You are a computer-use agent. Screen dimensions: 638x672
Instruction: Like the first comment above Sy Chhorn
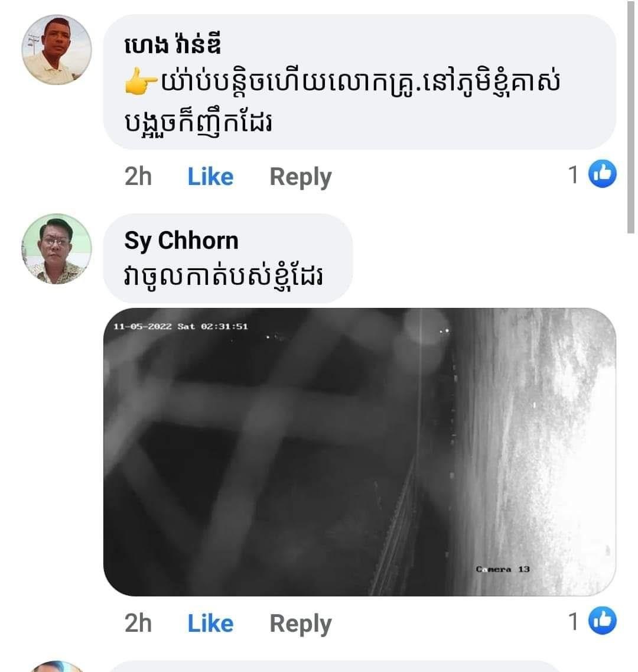210,177
